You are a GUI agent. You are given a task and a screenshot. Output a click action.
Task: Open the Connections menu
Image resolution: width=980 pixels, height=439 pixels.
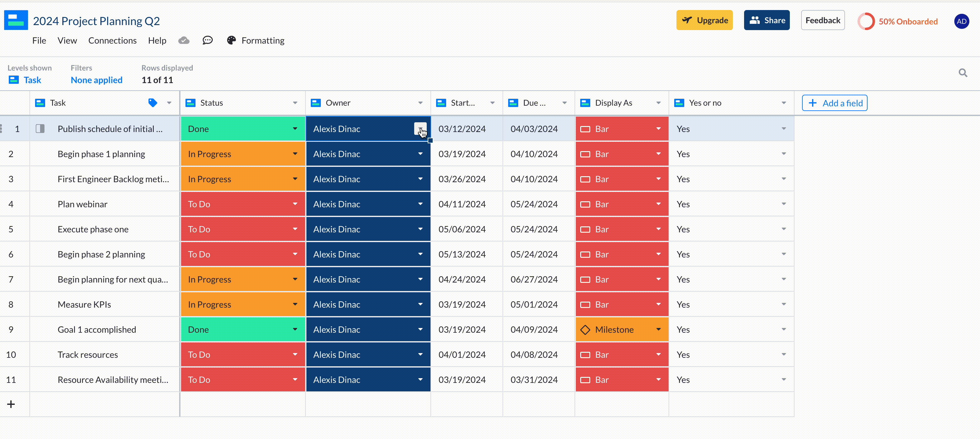112,40
